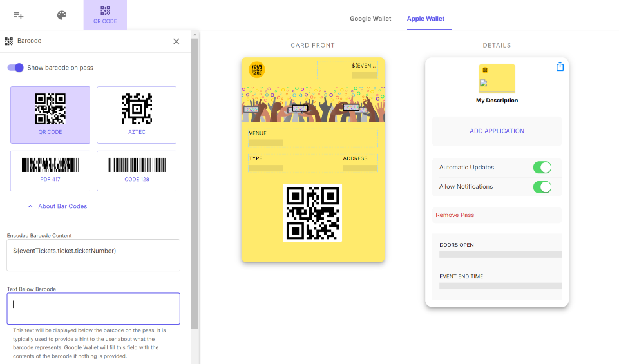
Task: Collapse the About Bar Codes section
Action: click(x=57, y=206)
